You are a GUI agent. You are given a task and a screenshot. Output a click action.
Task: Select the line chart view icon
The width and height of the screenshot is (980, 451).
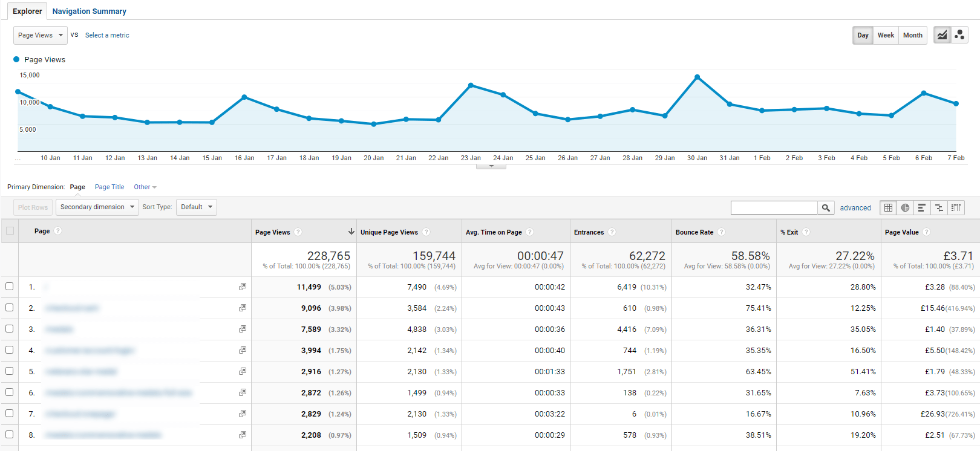942,35
